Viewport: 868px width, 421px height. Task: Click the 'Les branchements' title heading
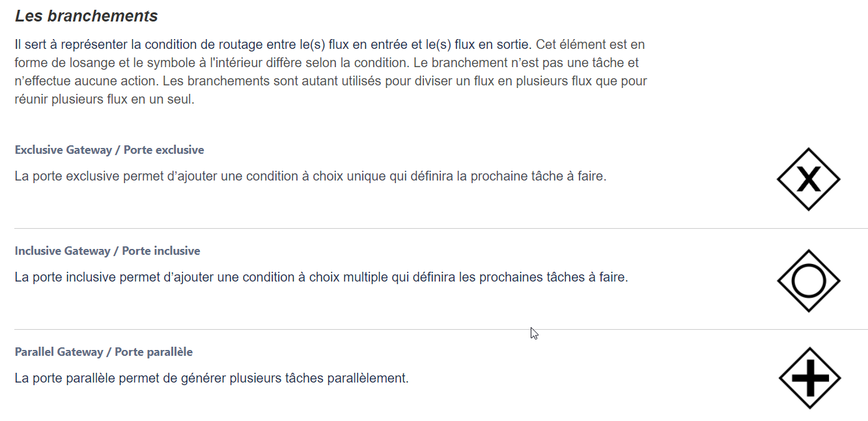coord(87,16)
